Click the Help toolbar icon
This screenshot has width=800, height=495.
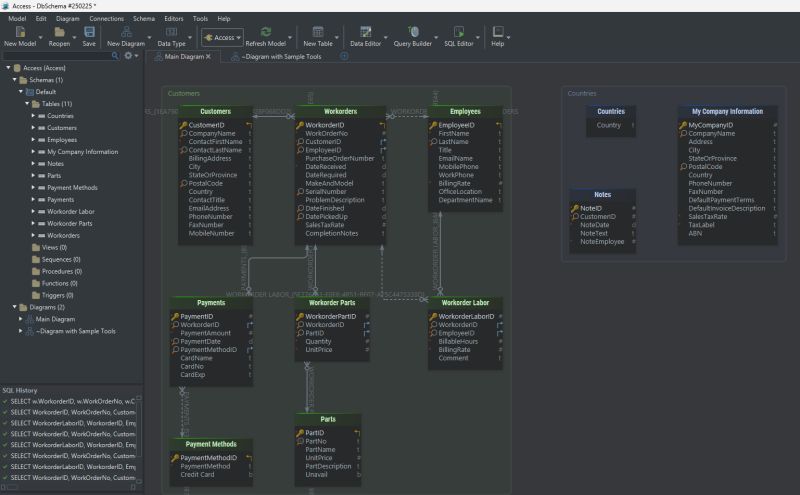[x=498, y=32]
